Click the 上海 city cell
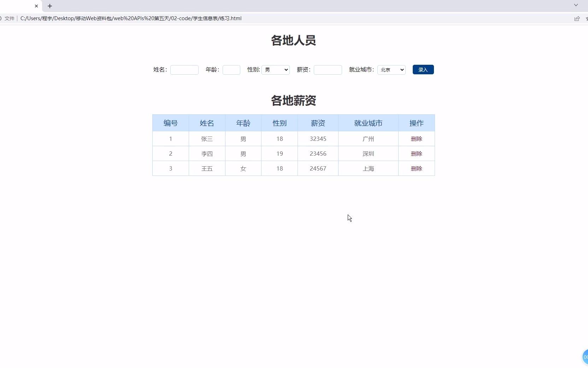Image resolution: width=588 pixels, height=368 pixels. coord(368,168)
